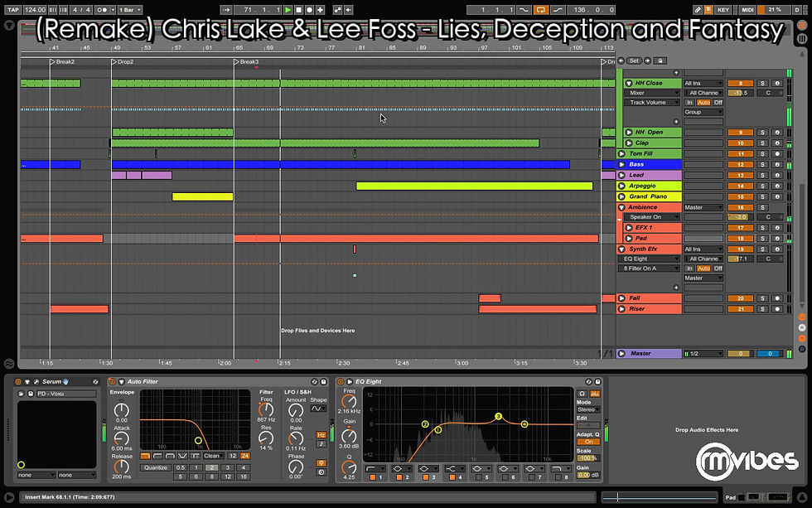Select the Break3 locator marker

[x=247, y=61]
